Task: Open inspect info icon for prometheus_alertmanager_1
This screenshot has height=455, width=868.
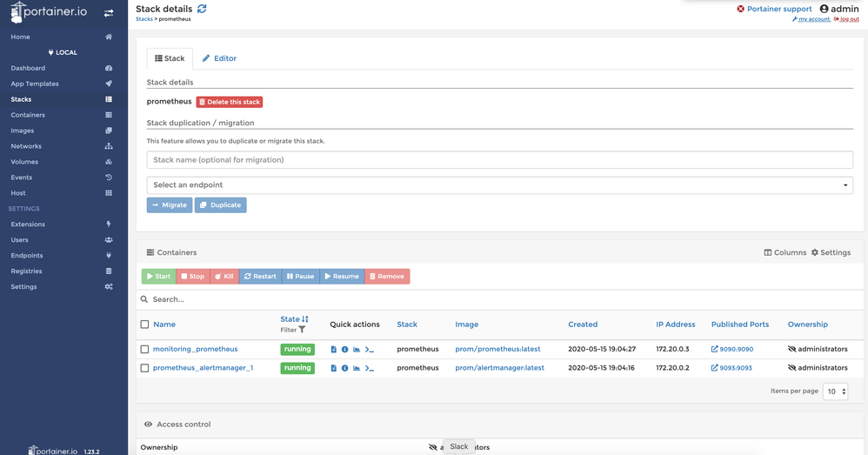Action: pyautogui.click(x=345, y=368)
